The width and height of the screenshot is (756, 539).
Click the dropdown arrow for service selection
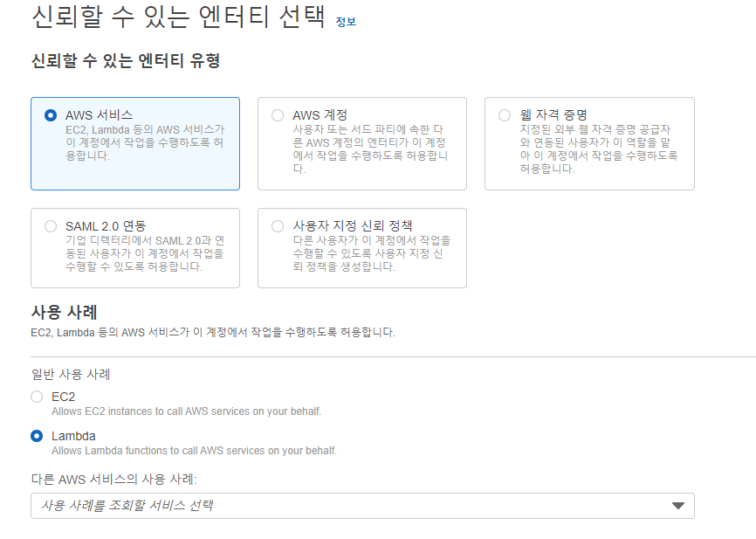pos(678,506)
